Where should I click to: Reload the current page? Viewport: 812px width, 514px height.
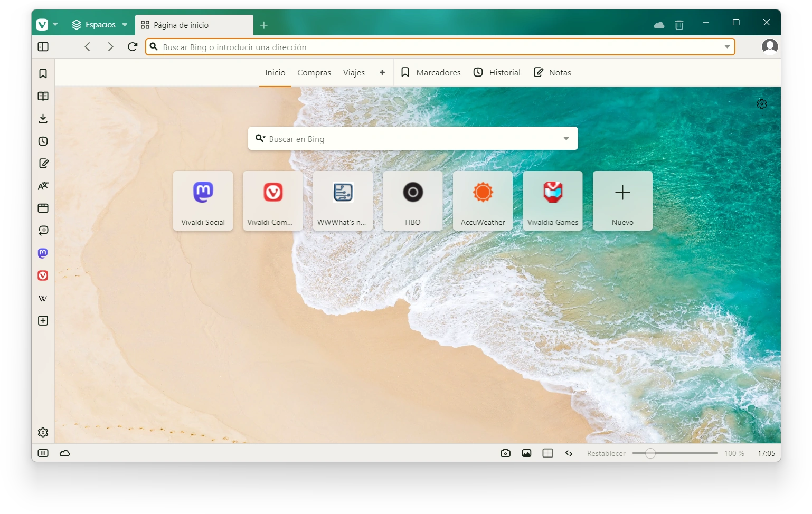(x=133, y=47)
